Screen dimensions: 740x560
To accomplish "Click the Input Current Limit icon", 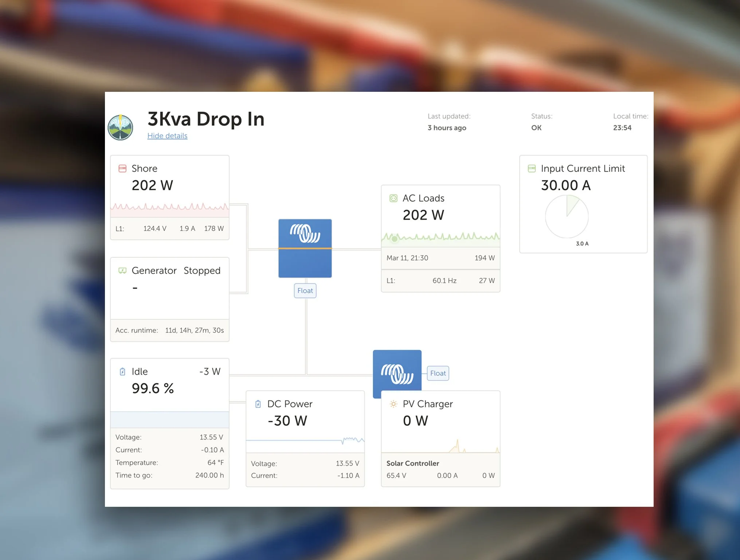I will click(x=532, y=168).
